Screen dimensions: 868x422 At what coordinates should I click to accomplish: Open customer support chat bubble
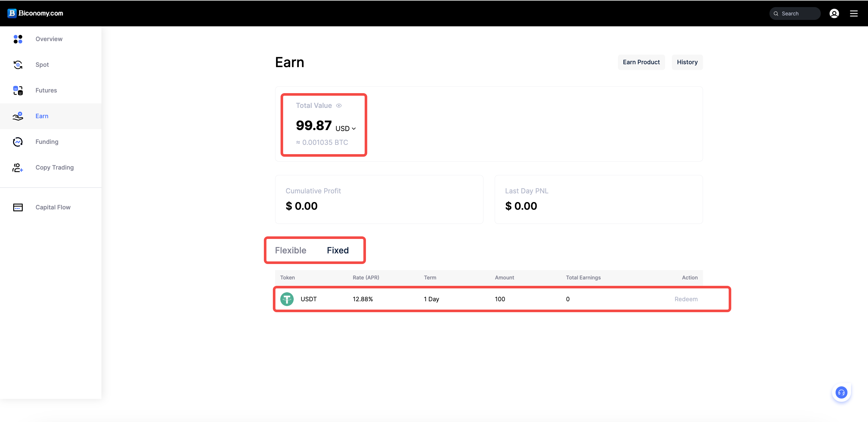pos(841,392)
